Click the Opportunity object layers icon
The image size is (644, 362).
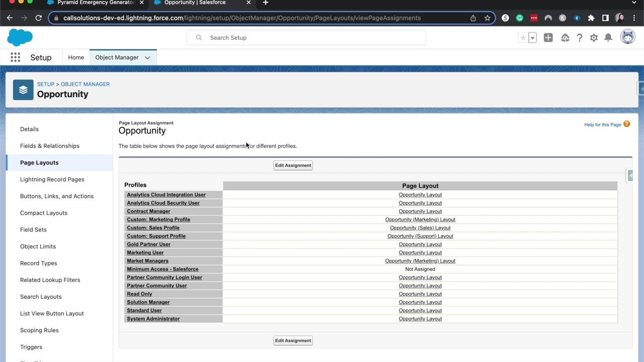pos(23,90)
